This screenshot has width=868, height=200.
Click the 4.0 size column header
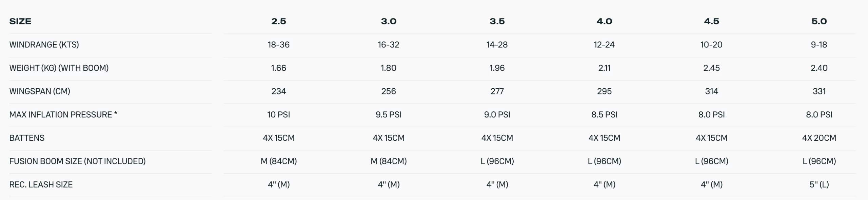(x=604, y=21)
